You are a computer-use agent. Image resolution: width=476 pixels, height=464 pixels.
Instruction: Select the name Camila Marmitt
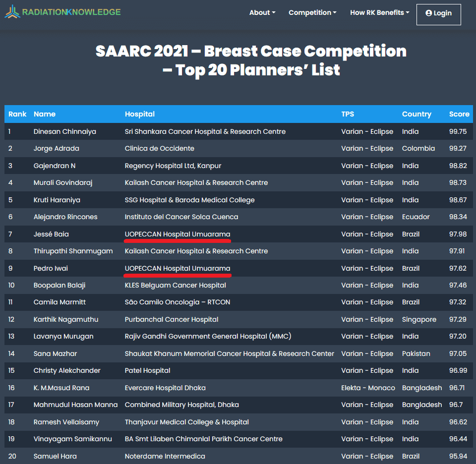click(x=59, y=302)
